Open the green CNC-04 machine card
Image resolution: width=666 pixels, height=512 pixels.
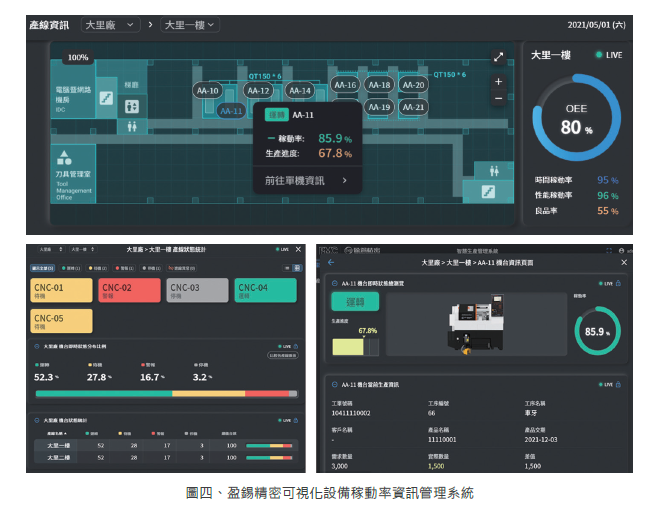click(x=265, y=290)
